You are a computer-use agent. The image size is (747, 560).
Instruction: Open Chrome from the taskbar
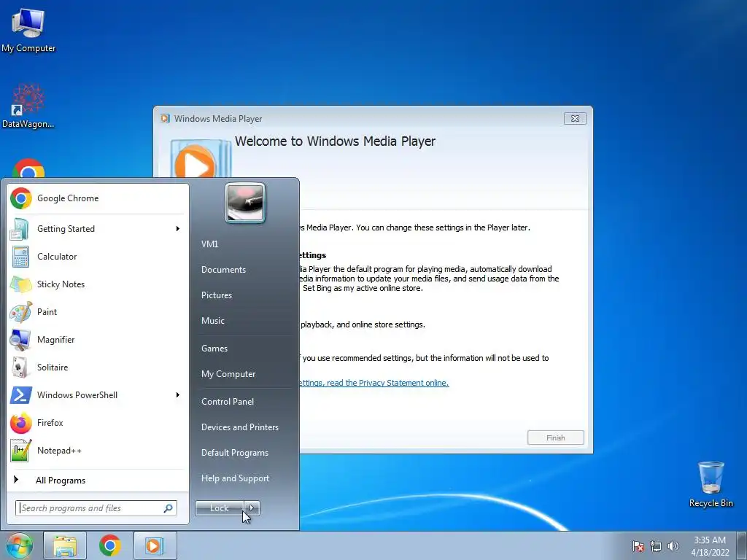110,545
